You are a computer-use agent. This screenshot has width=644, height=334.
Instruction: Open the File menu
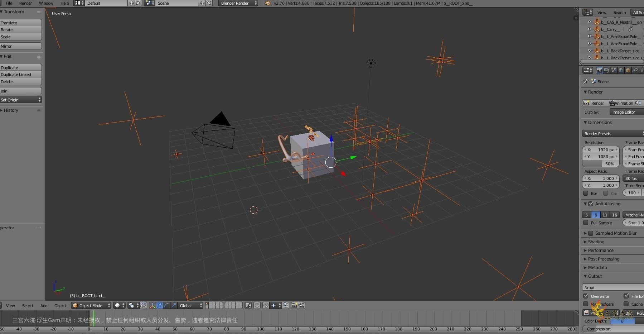click(9, 3)
